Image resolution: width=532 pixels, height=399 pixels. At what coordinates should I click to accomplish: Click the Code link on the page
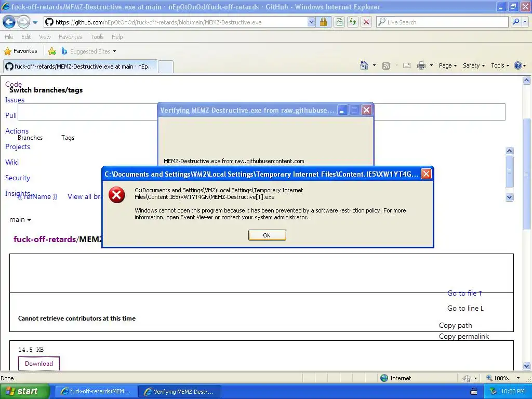pyautogui.click(x=14, y=84)
